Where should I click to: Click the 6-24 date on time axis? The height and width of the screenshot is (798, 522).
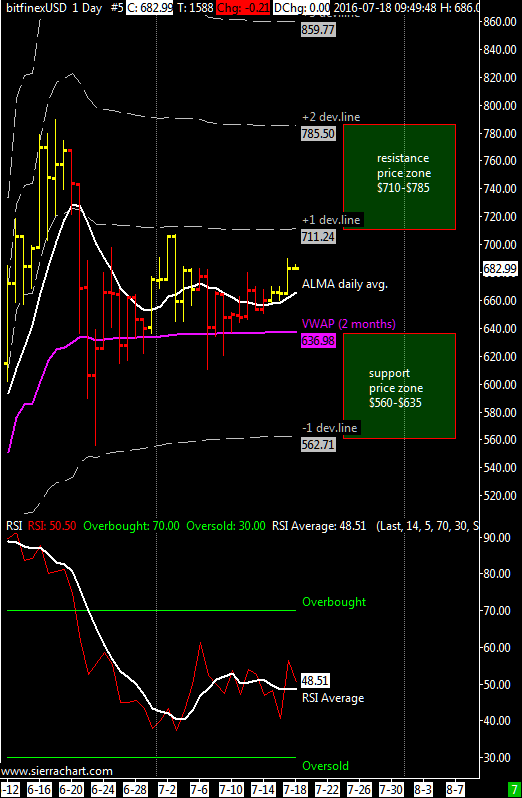click(x=103, y=788)
